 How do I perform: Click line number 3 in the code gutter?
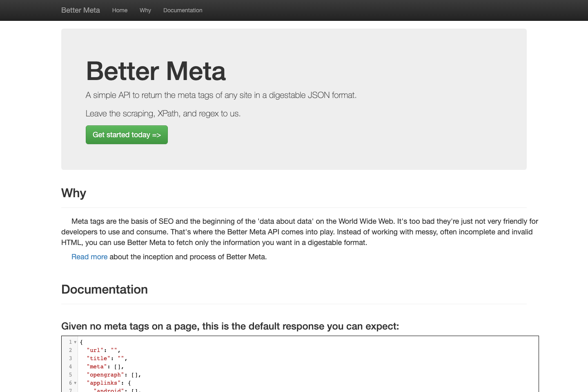[70, 358]
